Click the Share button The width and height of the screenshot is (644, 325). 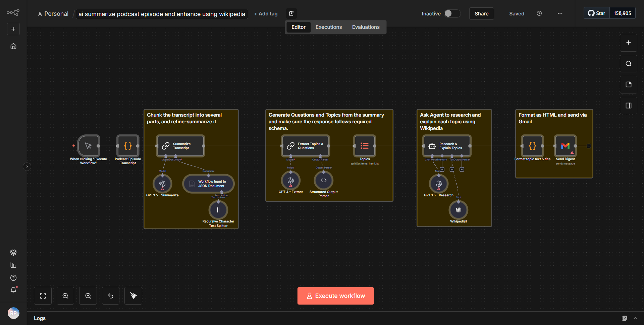pyautogui.click(x=481, y=14)
